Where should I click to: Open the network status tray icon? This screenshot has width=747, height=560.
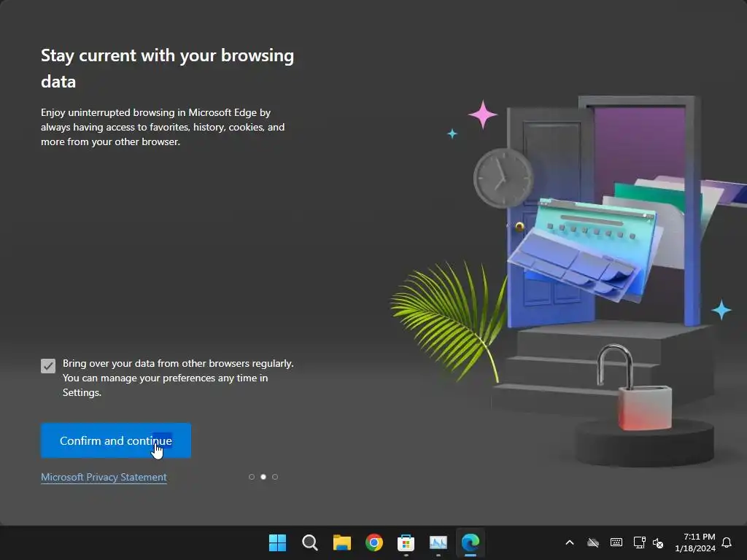(x=639, y=542)
